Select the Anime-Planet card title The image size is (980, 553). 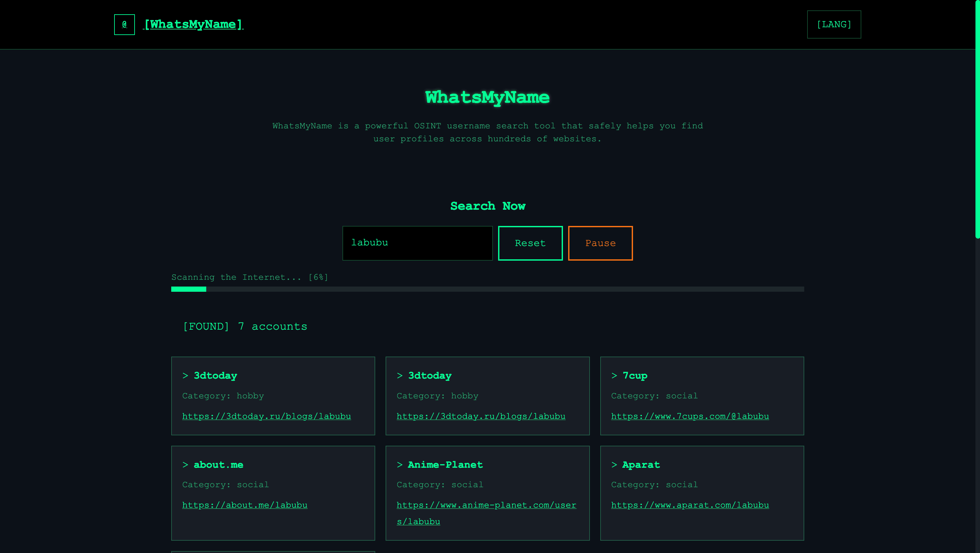[445, 465]
